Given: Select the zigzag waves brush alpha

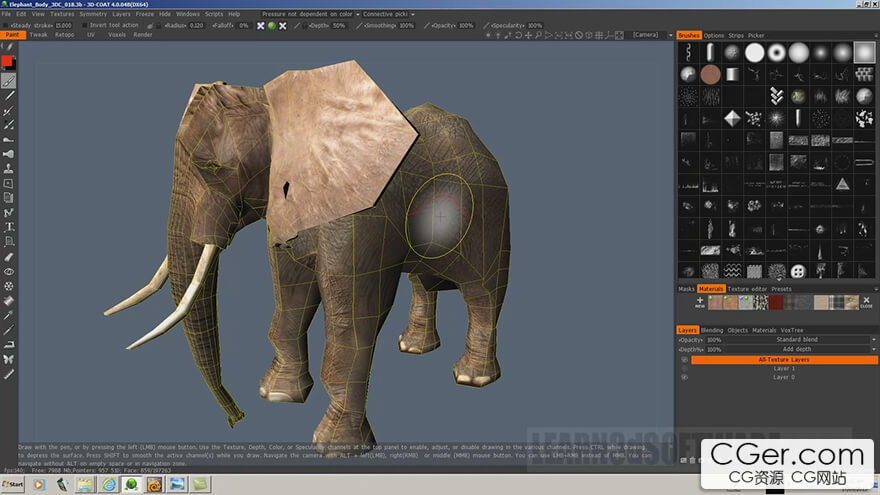Looking at the screenshot, I should point(732,272).
